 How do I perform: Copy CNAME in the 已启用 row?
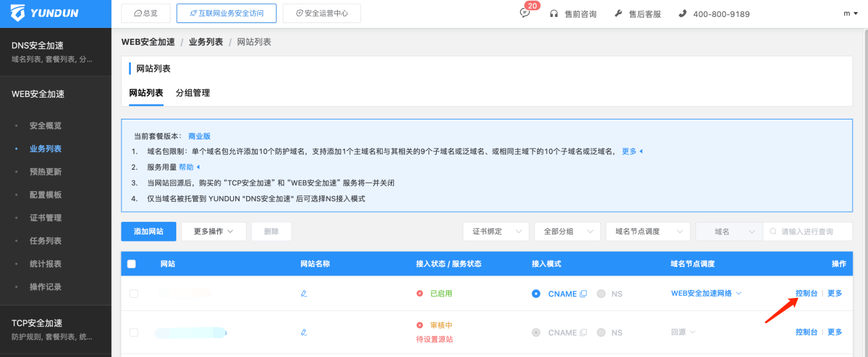[583, 294]
